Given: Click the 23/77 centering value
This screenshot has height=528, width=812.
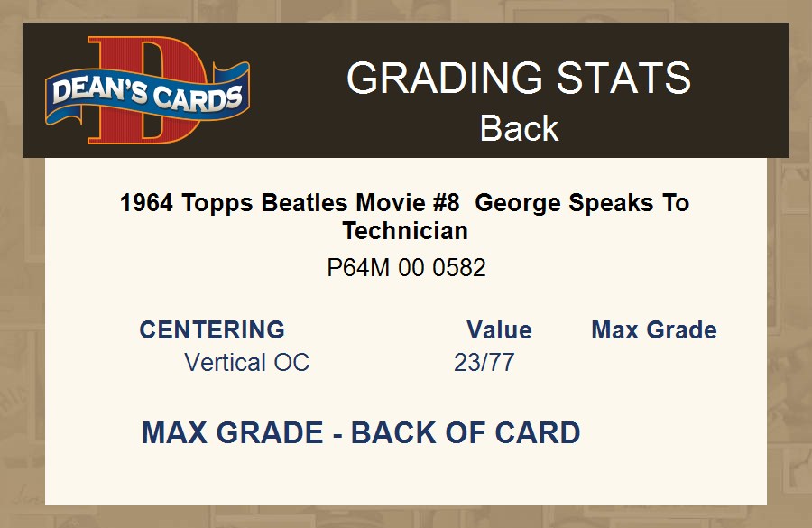Looking at the screenshot, I should pos(484,363).
